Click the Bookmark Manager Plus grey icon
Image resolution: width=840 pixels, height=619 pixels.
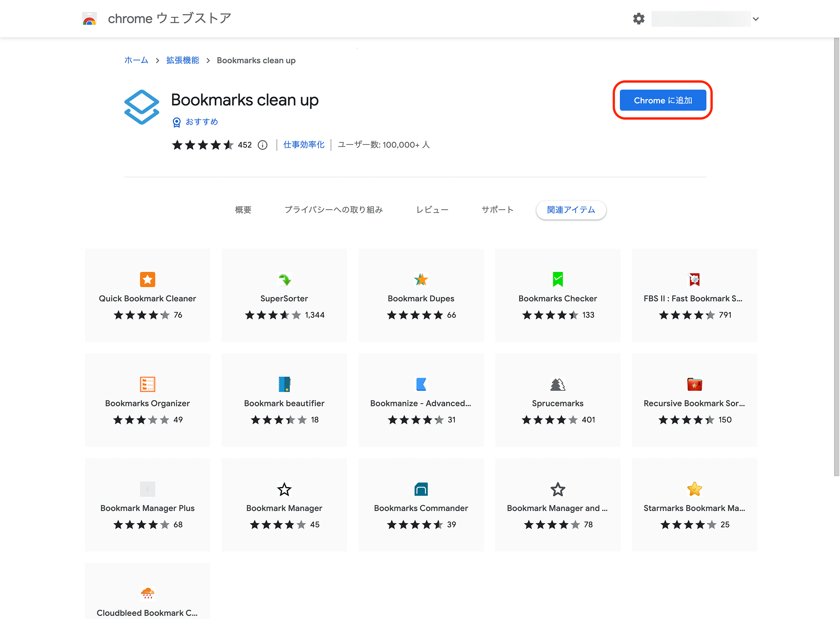coord(147,489)
